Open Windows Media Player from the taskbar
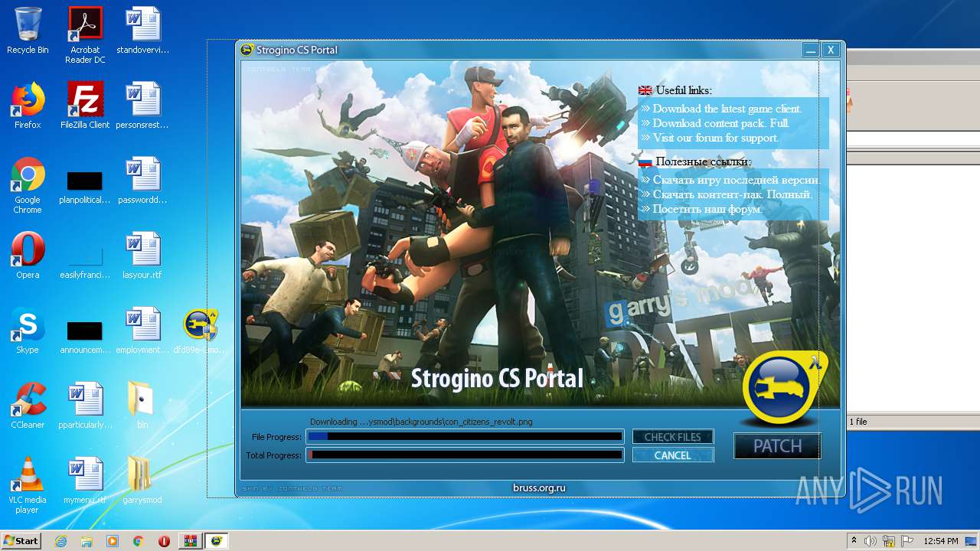 (113, 541)
